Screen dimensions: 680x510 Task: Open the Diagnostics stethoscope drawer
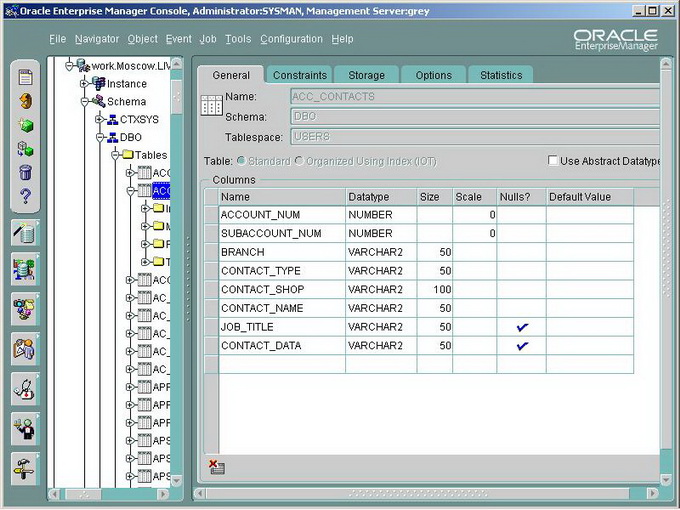tap(25, 389)
